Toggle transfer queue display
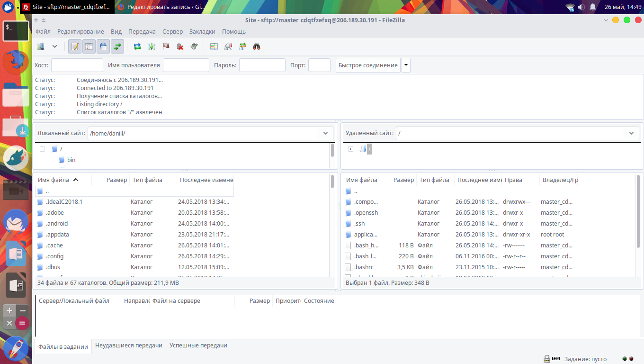This screenshot has width=644, height=364. (x=117, y=46)
